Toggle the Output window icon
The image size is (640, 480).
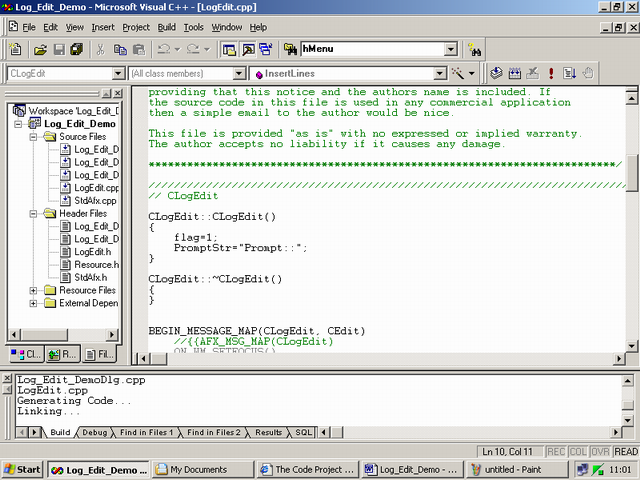click(x=248, y=50)
